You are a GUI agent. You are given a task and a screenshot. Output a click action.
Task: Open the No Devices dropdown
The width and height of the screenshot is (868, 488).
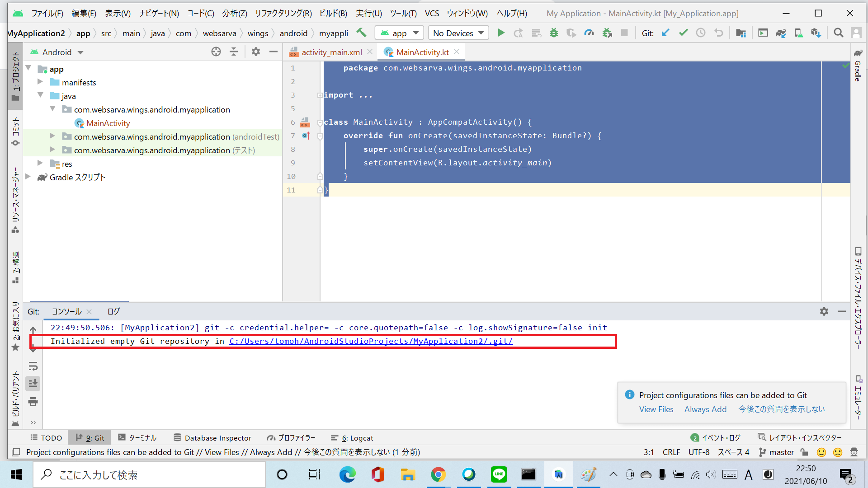458,33
